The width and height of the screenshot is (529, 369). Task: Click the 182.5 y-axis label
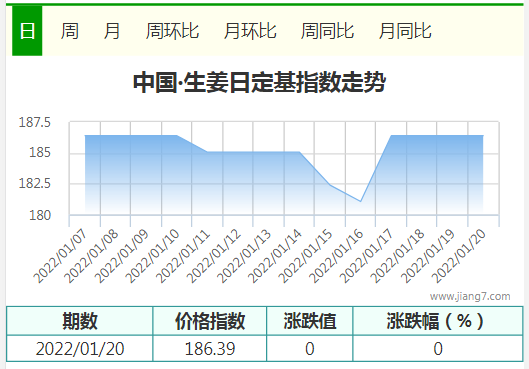coord(34,183)
